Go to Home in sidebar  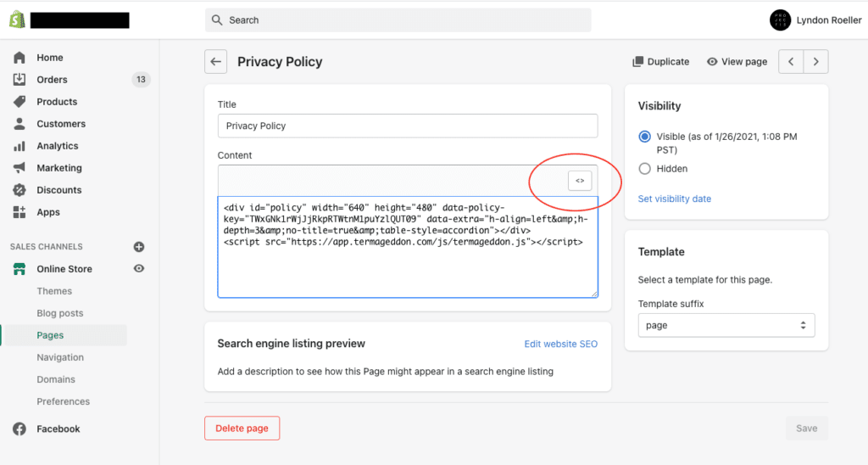click(x=50, y=57)
